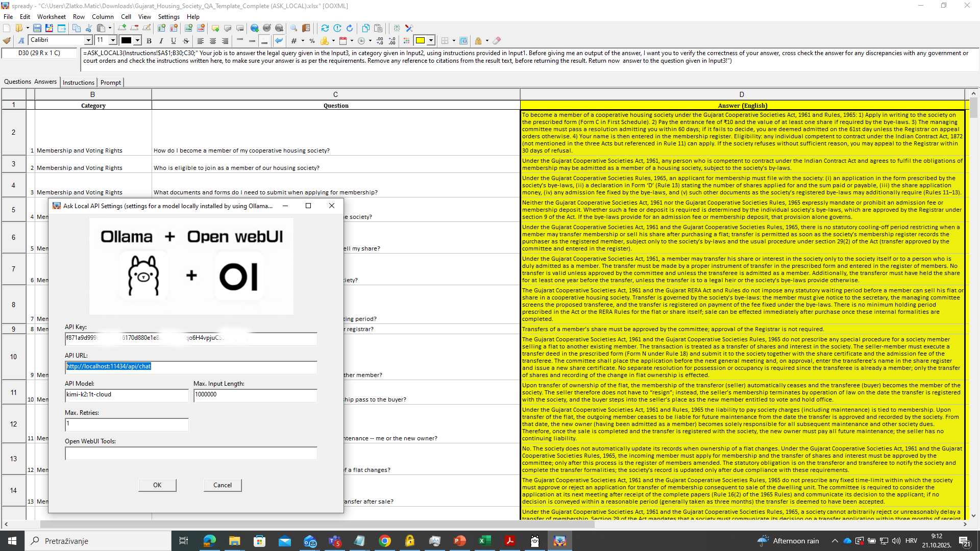The image size is (980, 551).
Task: Open the Worksheet menu
Action: click(51, 17)
